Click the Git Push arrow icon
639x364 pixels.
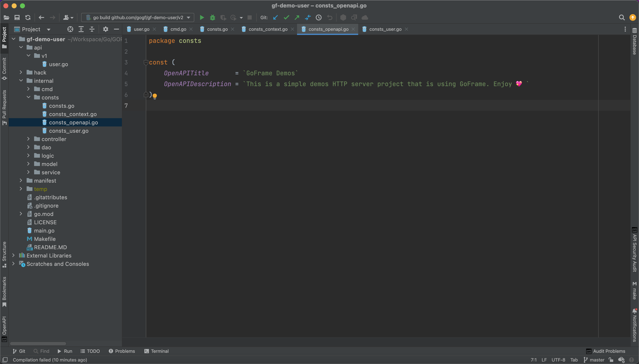297,17
